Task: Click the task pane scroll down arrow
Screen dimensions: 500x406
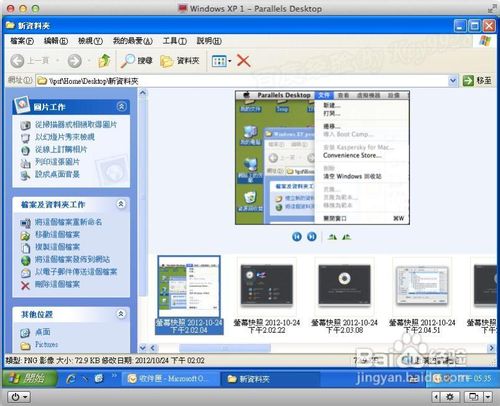Action: 143,348
